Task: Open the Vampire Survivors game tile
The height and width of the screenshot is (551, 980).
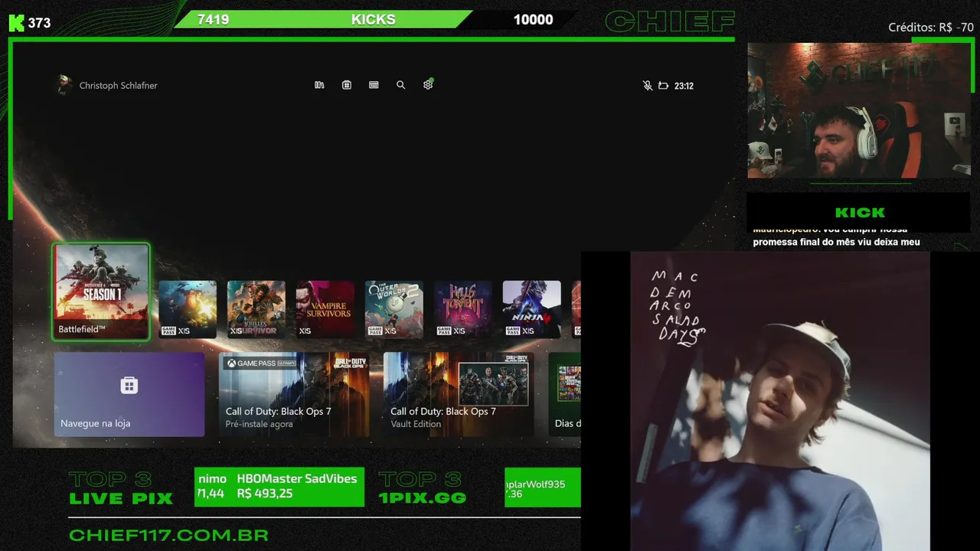Action: pyautogui.click(x=325, y=309)
